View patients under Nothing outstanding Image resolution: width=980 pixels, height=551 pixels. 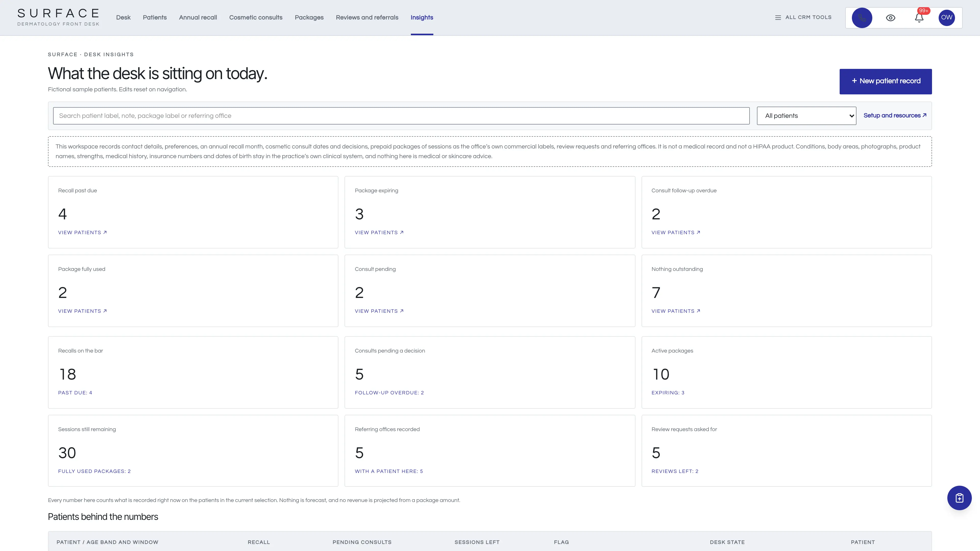coord(676,311)
